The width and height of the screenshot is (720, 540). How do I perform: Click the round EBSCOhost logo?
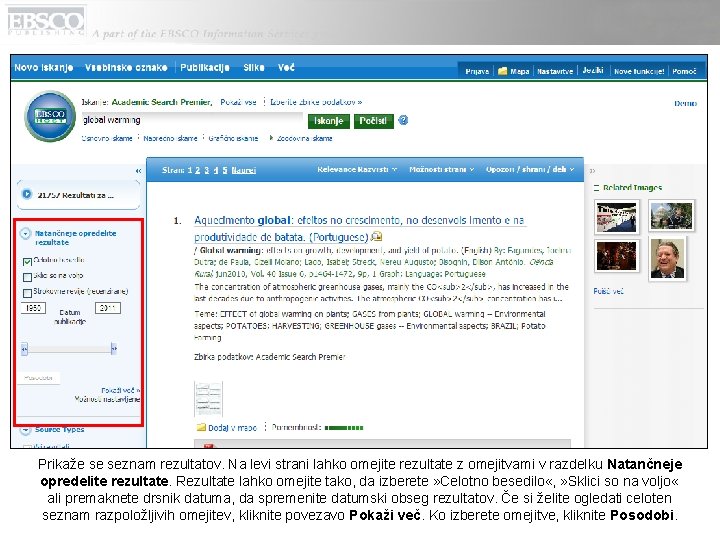click(50, 116)
